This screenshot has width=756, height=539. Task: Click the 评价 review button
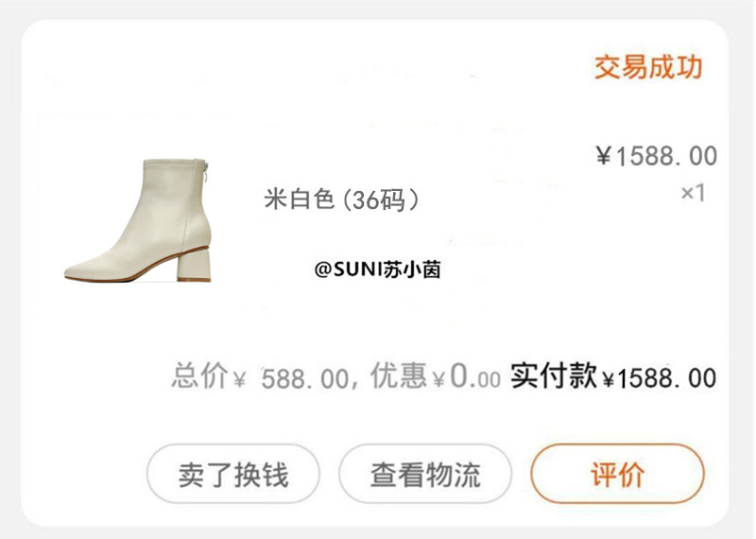point(617,474)
